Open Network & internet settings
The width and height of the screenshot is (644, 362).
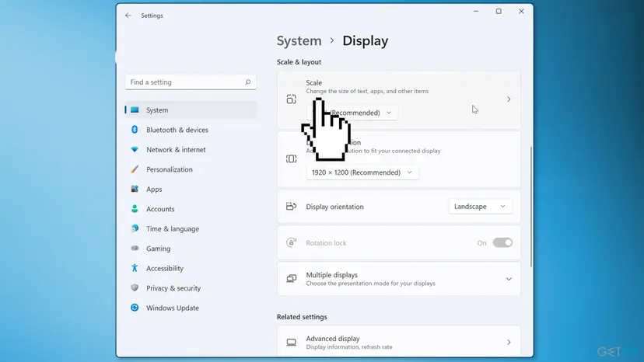click(x=191, y=149)
